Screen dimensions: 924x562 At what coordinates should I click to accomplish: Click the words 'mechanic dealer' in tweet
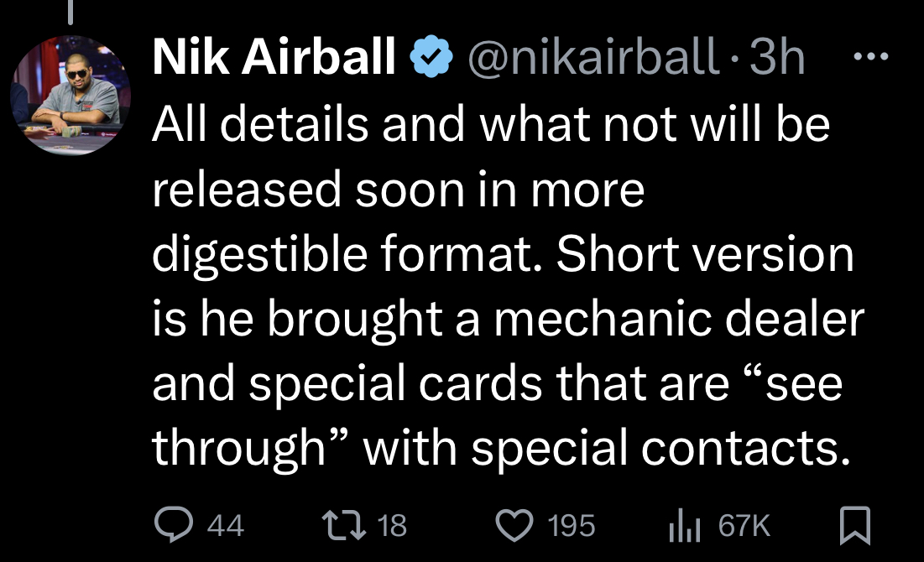pyautogui.click(x=679, y=319)
